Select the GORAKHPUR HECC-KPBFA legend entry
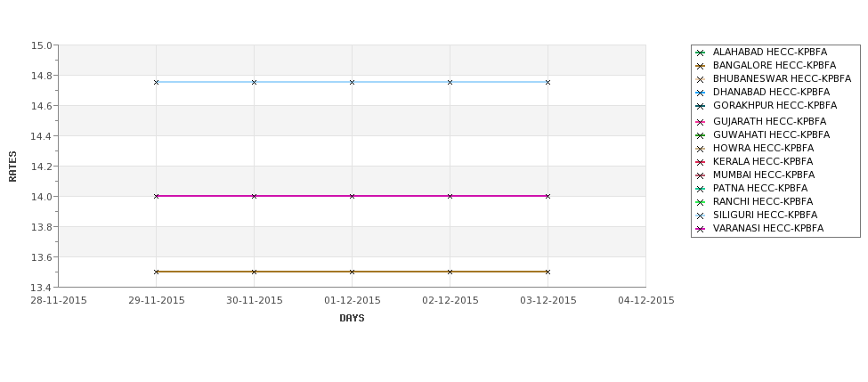This screenshot has width=868, height=382. [775, 105]
